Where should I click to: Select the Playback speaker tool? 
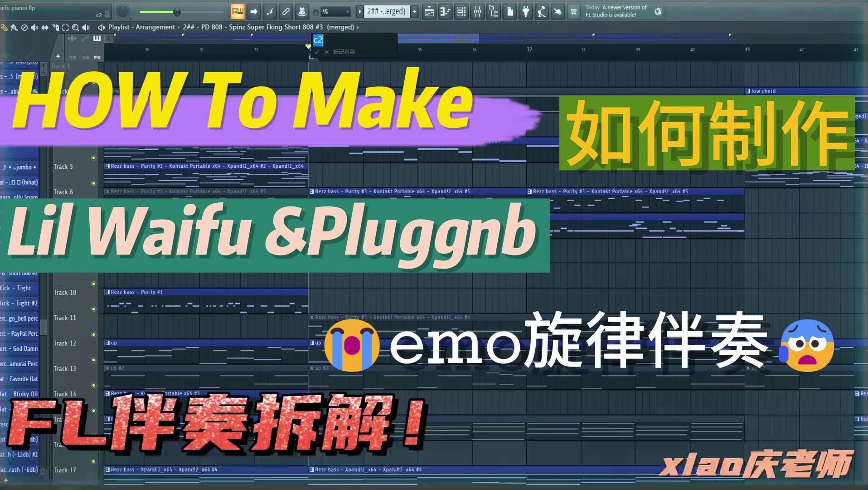click(85, 28)
